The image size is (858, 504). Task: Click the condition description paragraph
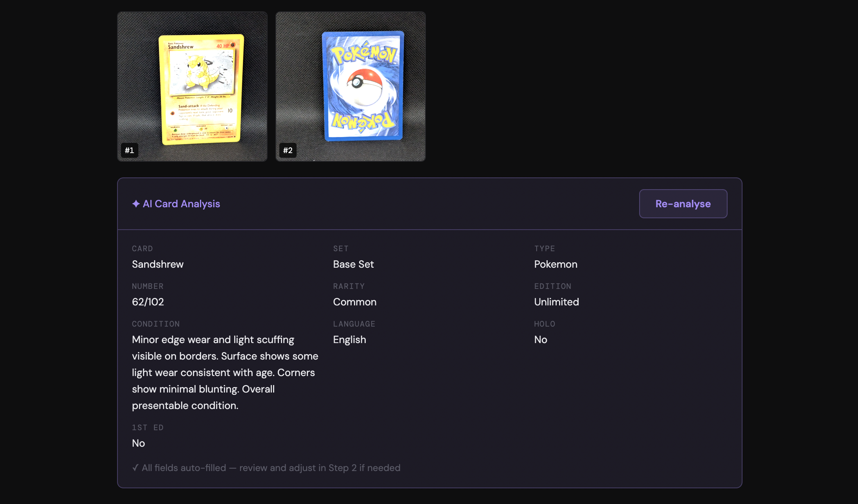[225, 373]
